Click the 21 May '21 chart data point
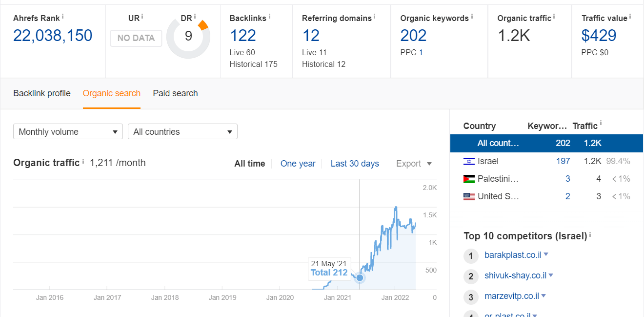Viewport: 644px width, 317px height. coord(360,278)
